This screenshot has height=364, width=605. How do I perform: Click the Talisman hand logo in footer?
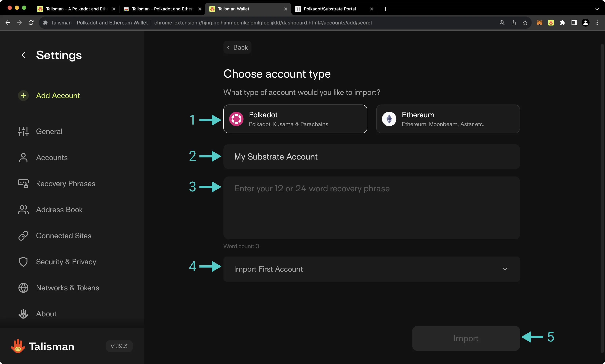(x=18, y=346)
